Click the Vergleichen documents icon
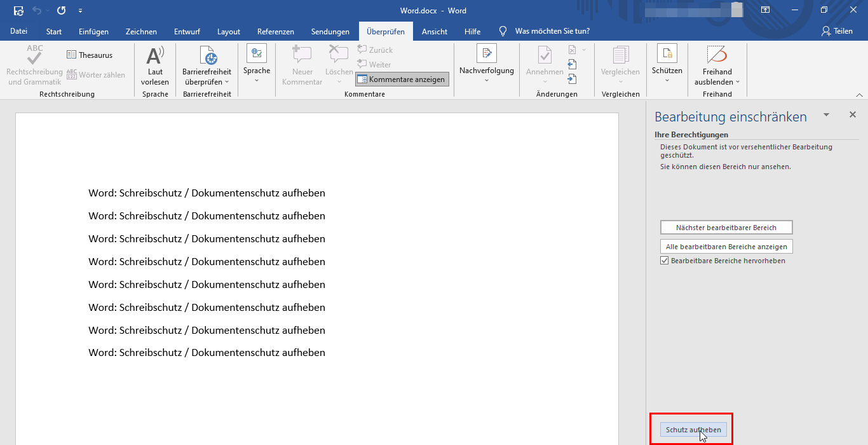The image size is (868, 445). [620, 55]
